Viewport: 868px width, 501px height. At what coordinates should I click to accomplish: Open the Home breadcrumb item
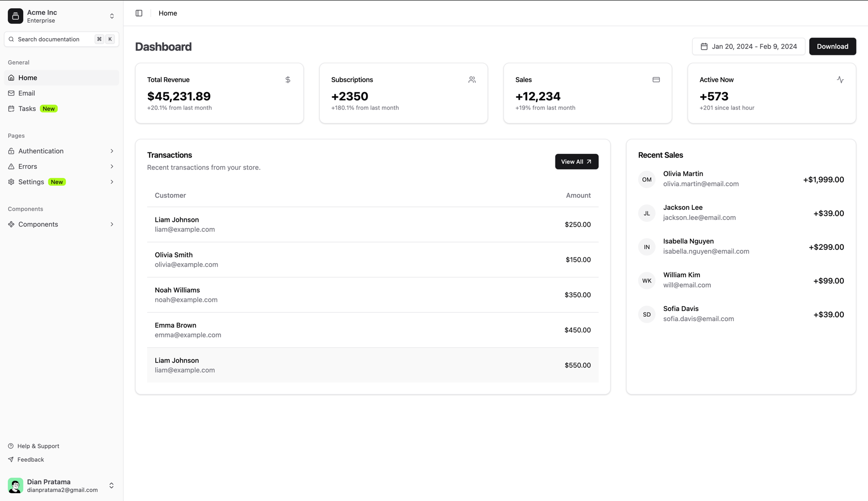[x=167, y=13]
